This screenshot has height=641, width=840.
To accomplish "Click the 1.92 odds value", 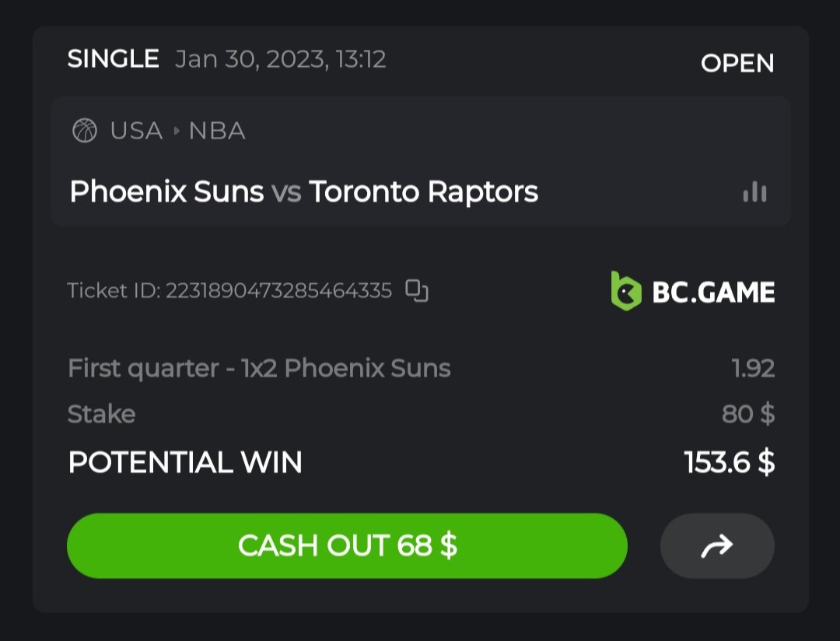I will coord(753,368).
